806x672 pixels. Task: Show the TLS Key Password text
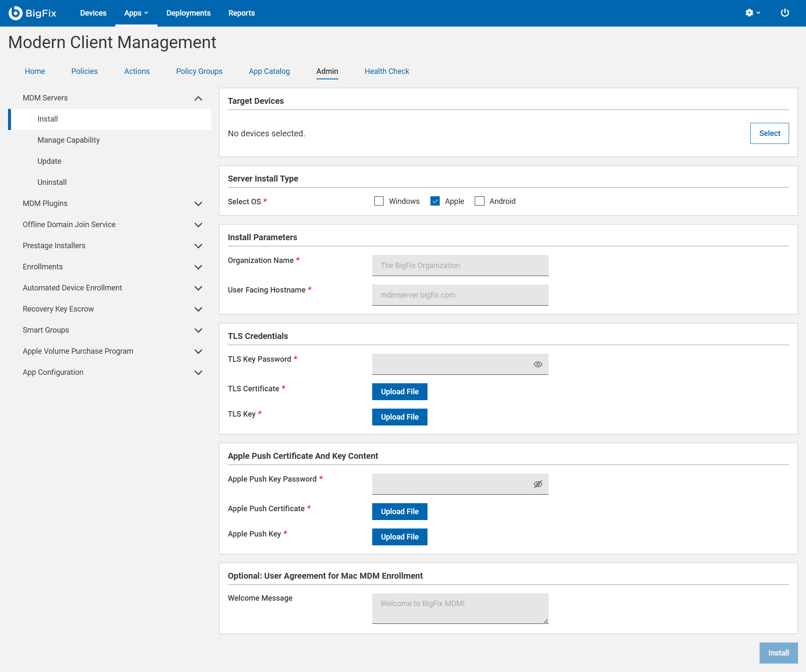(538, 364)
